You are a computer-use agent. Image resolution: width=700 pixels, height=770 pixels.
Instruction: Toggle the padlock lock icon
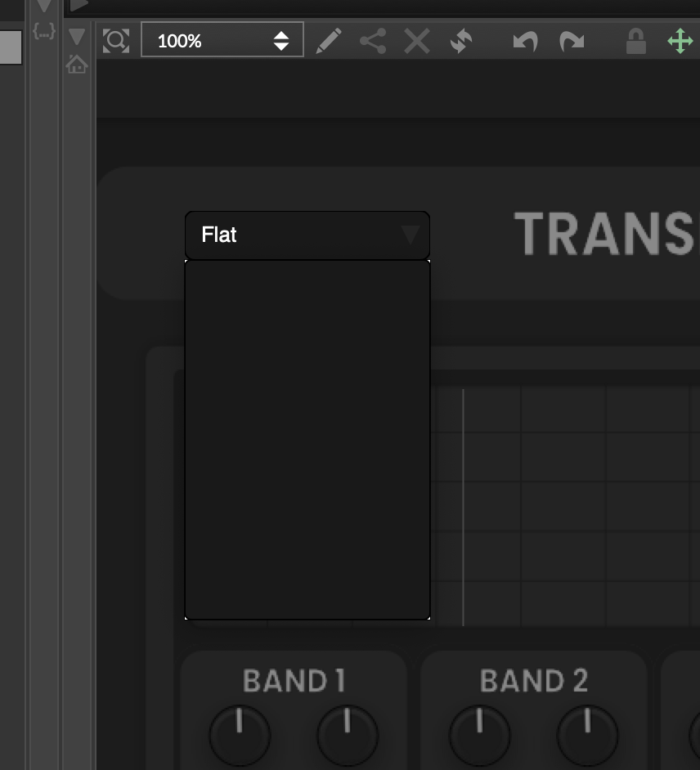(635, 41)
